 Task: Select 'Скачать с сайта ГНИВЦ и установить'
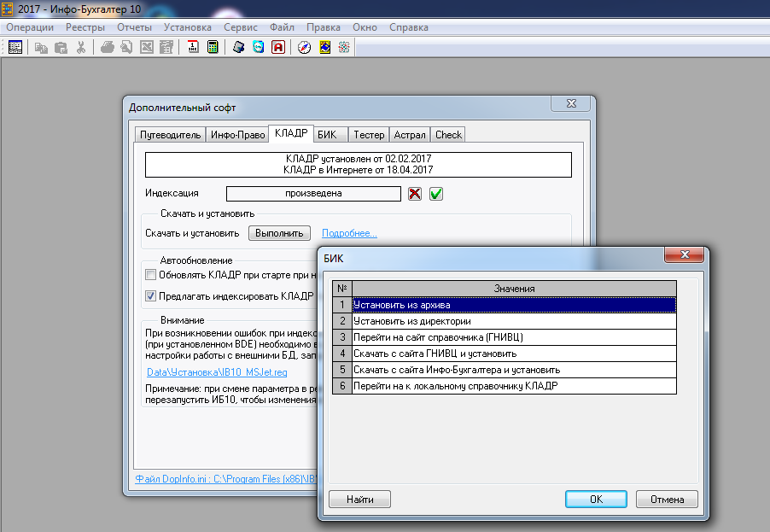514,354
